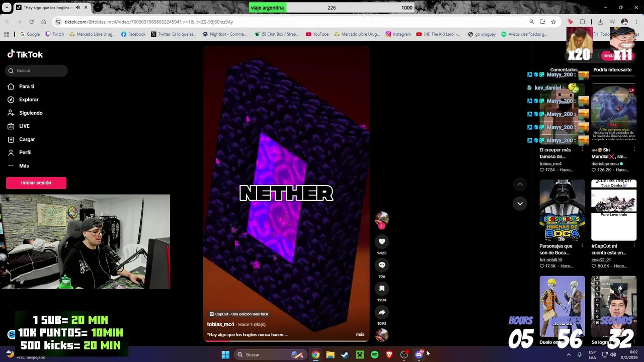The height and width of the screenshot is (362, 644).
Task: Open Chrome downloads icon
Action: [x=600, y=22]
